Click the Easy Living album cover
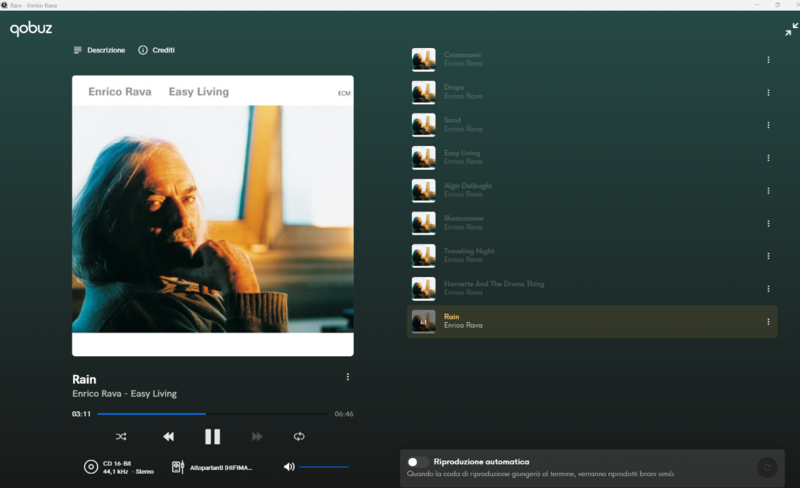 click(212, 216)
